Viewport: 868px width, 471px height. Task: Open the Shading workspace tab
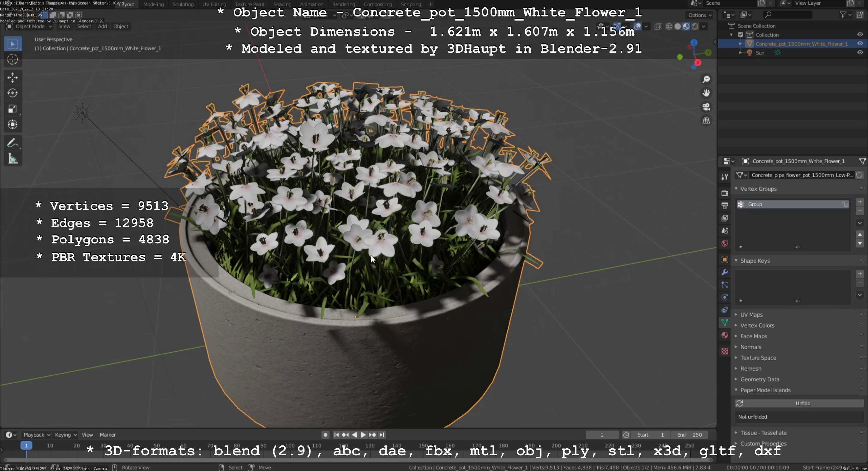(282, 4)
